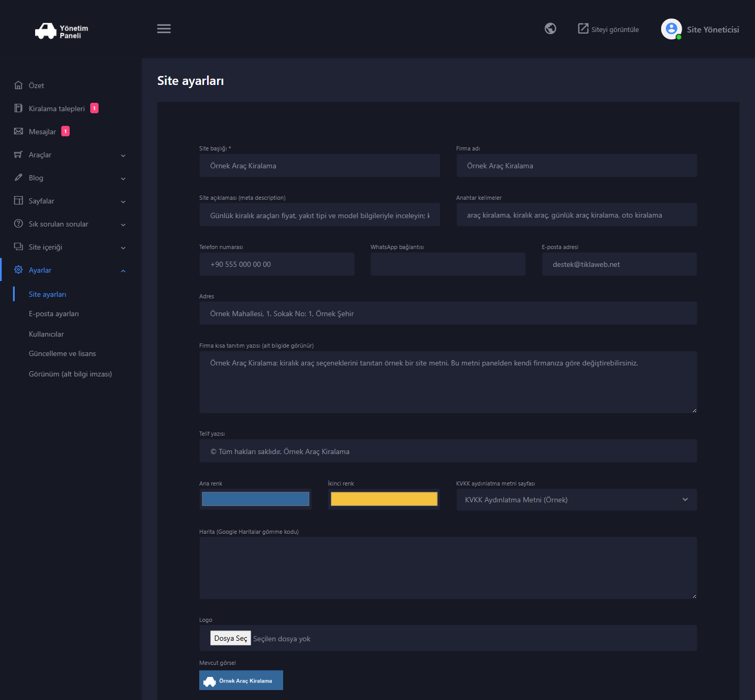Click the Site içeriği icon
755x700 pixels.
pos(18,246)
